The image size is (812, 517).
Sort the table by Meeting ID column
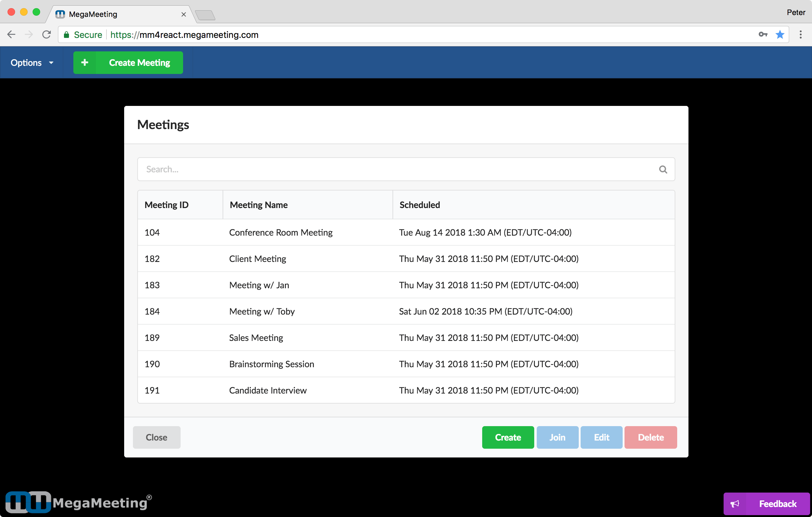(x=166, y=205)
